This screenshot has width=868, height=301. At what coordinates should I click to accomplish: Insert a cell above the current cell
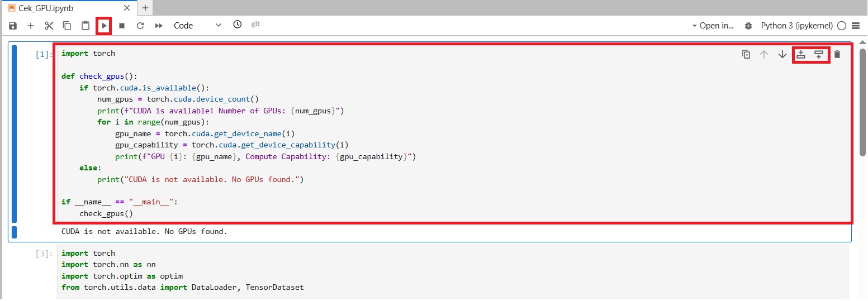coord(801,54)
